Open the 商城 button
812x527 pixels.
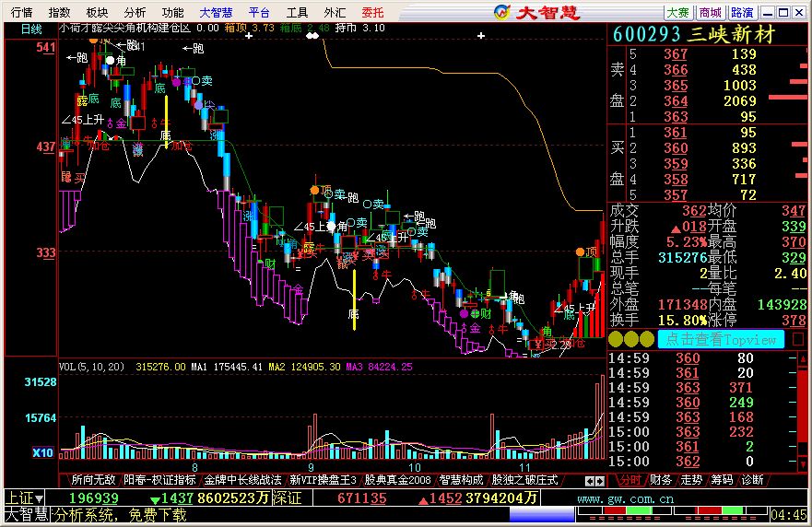710,12
